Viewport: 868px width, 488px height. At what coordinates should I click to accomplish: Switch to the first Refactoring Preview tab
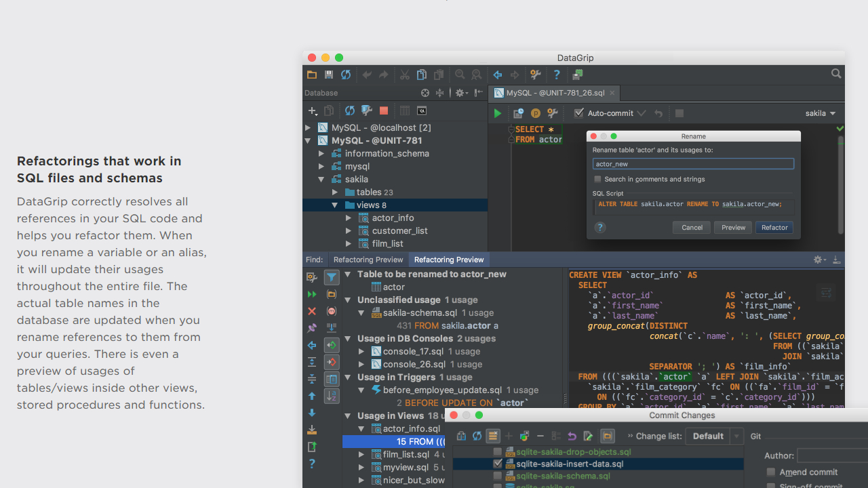[x=368, y=260]
